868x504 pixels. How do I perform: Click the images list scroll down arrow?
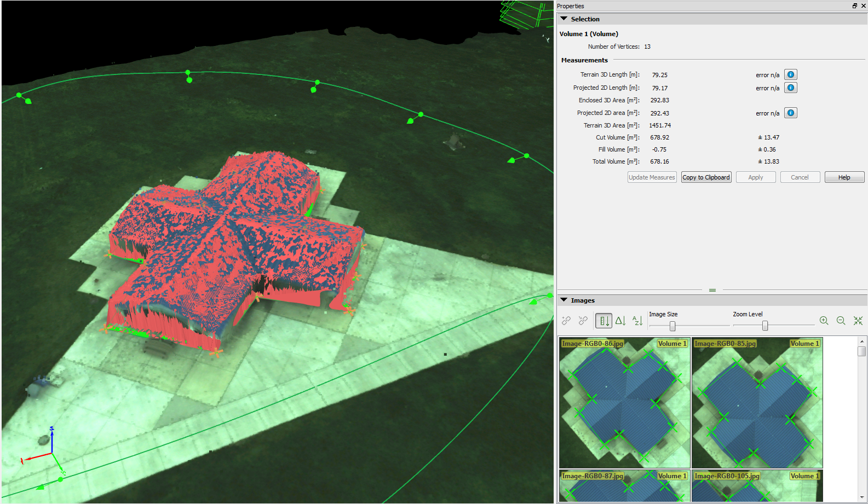(862, 497)
